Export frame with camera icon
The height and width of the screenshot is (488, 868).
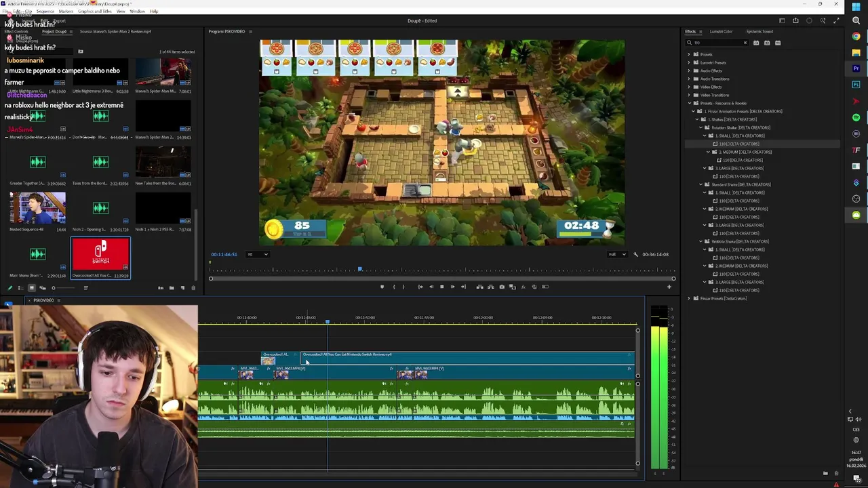pos(502,287)
